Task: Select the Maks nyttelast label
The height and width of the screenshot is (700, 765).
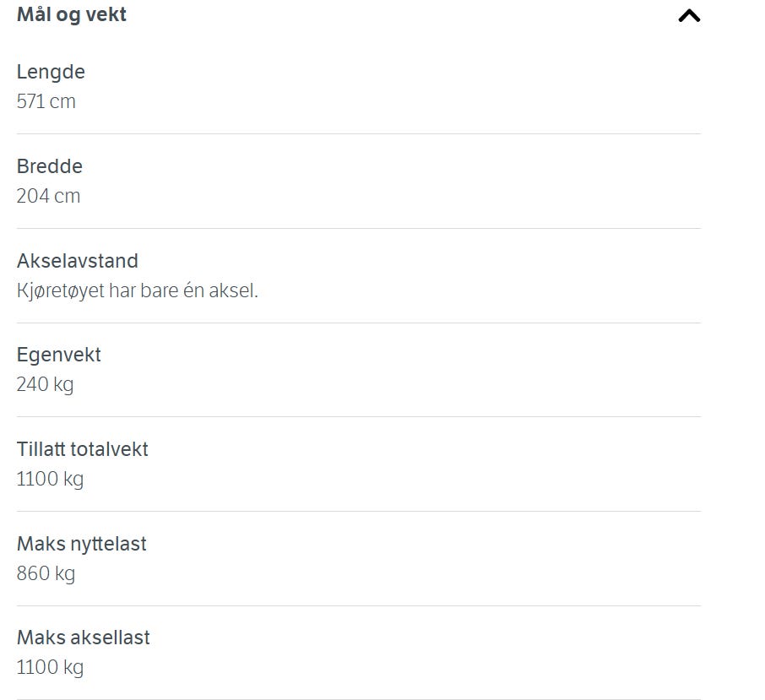Action: [x=81, y=544]
